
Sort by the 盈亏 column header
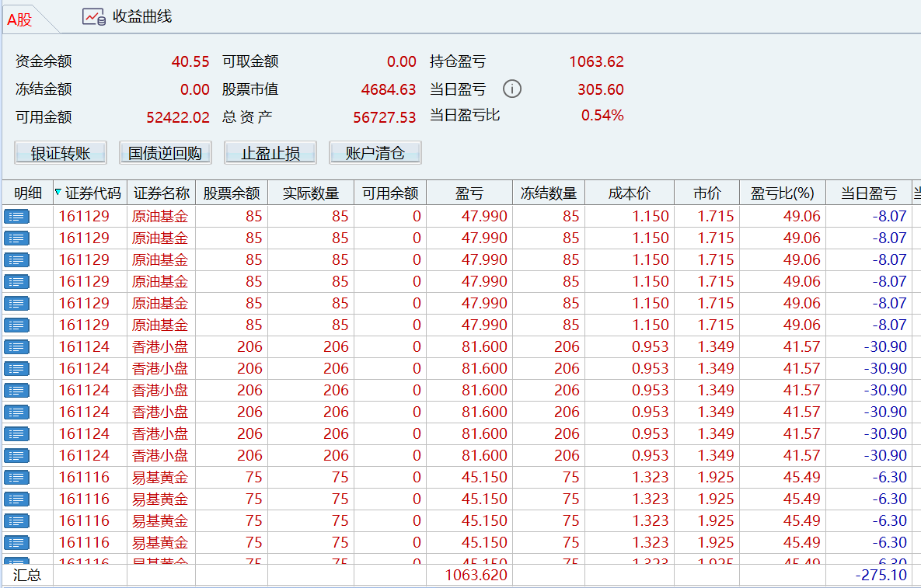[x=469, y=193]
